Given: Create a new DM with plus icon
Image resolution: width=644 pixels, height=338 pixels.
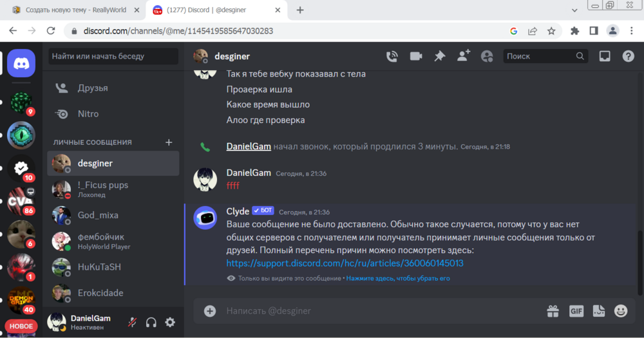Looking at the screenshot, I should tap(169, 142).
